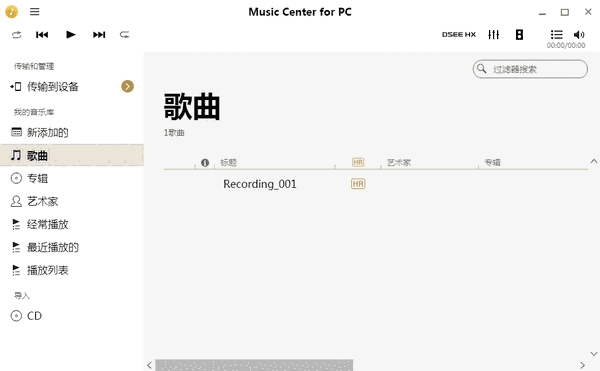Focus the filter search field
Screen dimensions: 600x371
[x=530, y=69]
